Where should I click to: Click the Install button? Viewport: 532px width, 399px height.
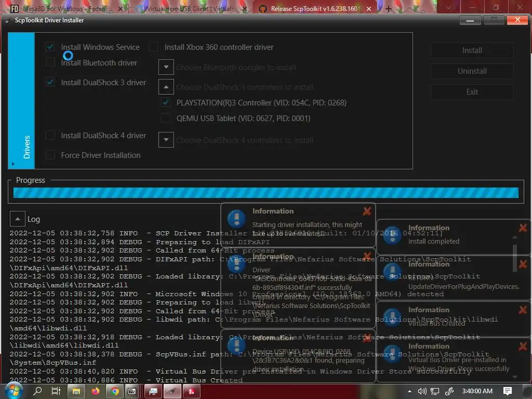pos(472,50)
